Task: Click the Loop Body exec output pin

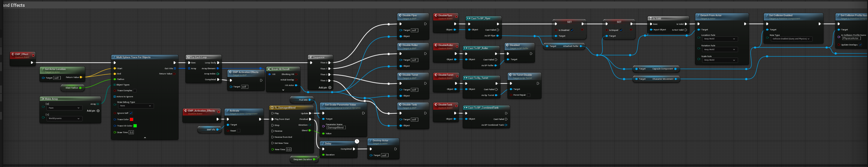Action: [218, 63]
